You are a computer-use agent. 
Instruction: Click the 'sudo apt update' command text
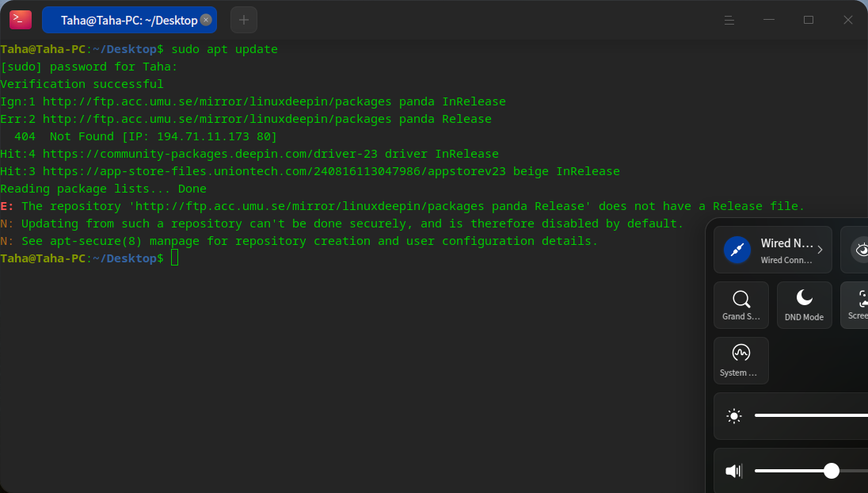point(224,49)
